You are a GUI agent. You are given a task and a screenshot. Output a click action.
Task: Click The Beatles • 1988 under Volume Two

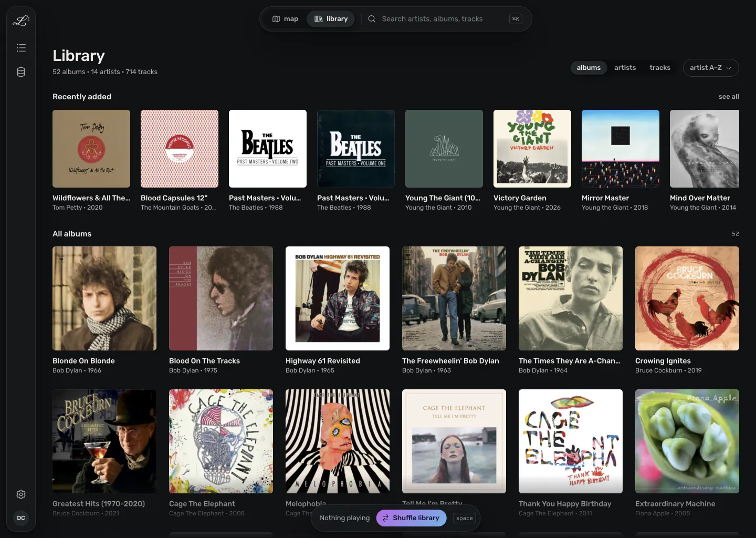256,208
